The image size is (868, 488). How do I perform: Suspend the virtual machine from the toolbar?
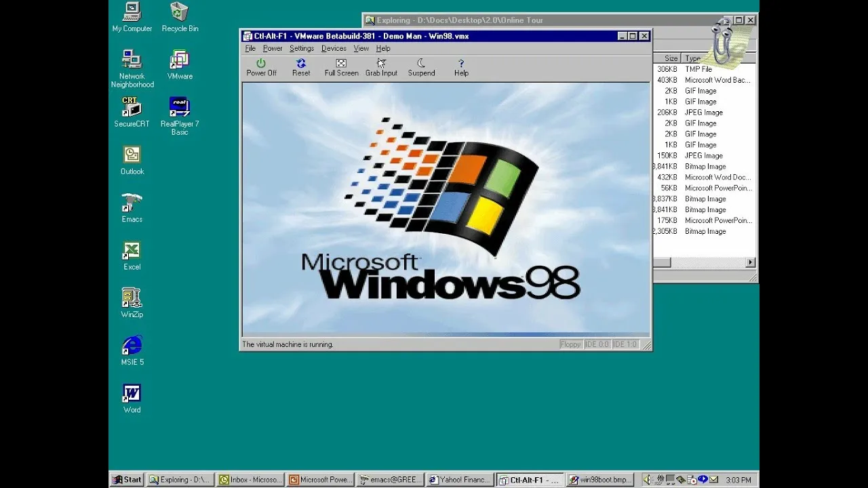(x=421, y=68)
